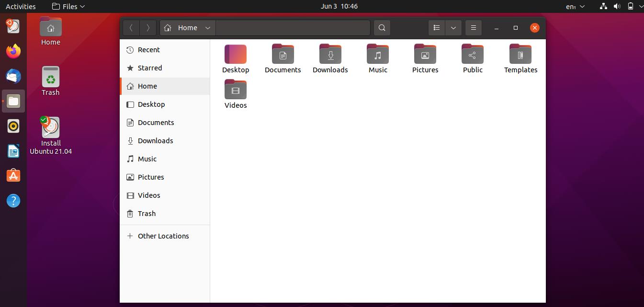Select Desktop in the sidebar

[x=165, y=104]
